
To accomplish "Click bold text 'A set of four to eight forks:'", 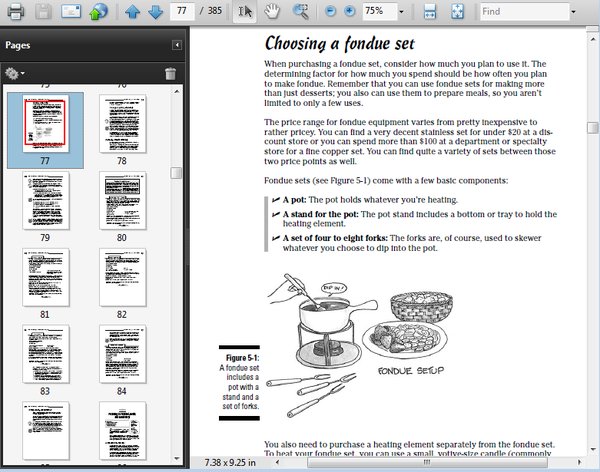I will [335, 238].
